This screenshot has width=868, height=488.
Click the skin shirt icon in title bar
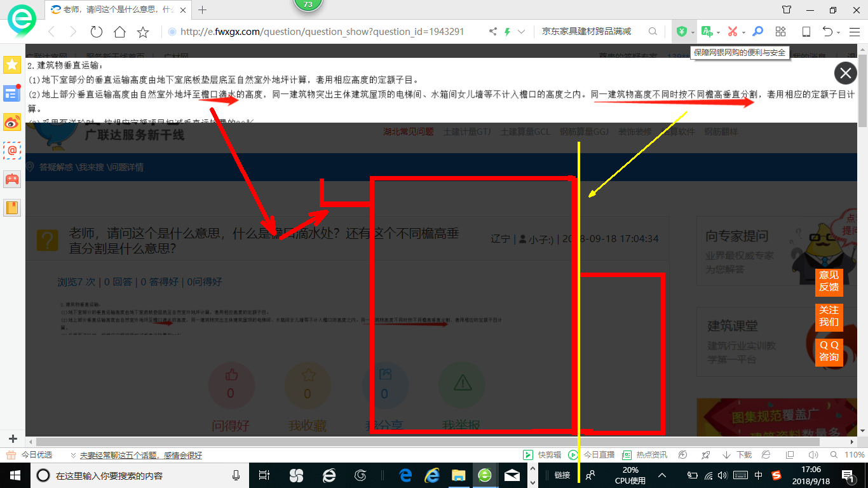tap(787, 10)
